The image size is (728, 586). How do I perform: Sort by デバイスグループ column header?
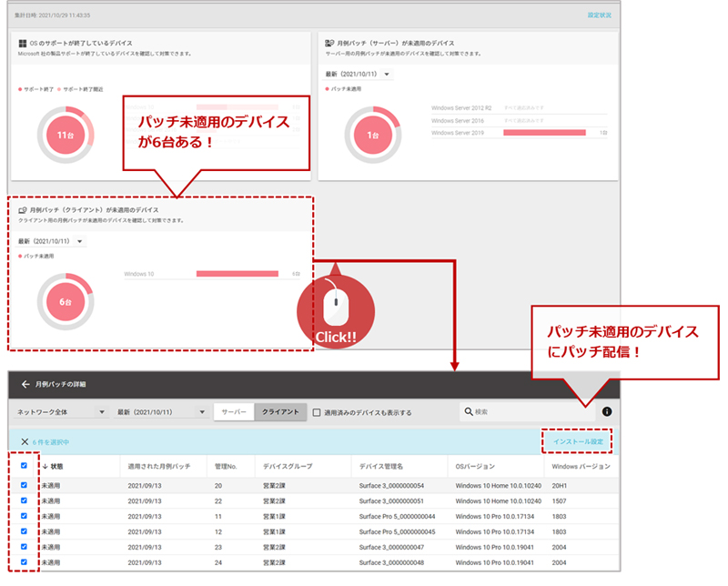[x=288, y=466]
